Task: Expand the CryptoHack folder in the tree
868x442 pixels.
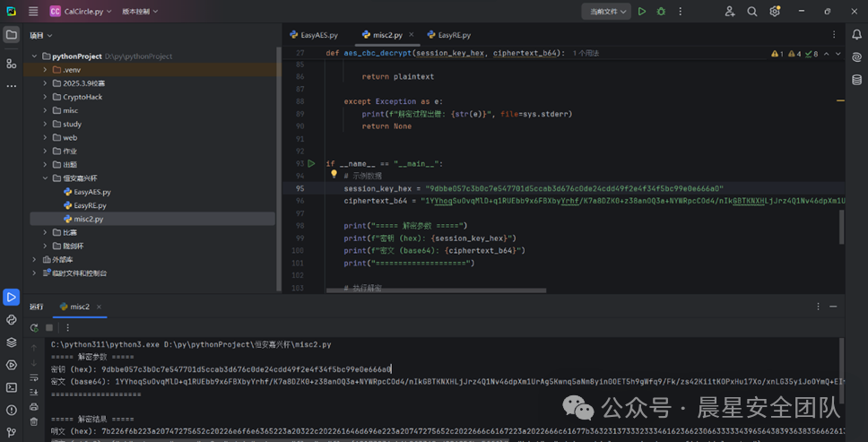Action: pyautogui.click(x=45, y=97)
